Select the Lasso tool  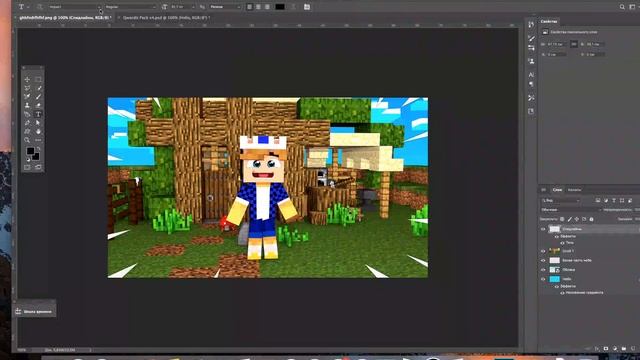27,88
